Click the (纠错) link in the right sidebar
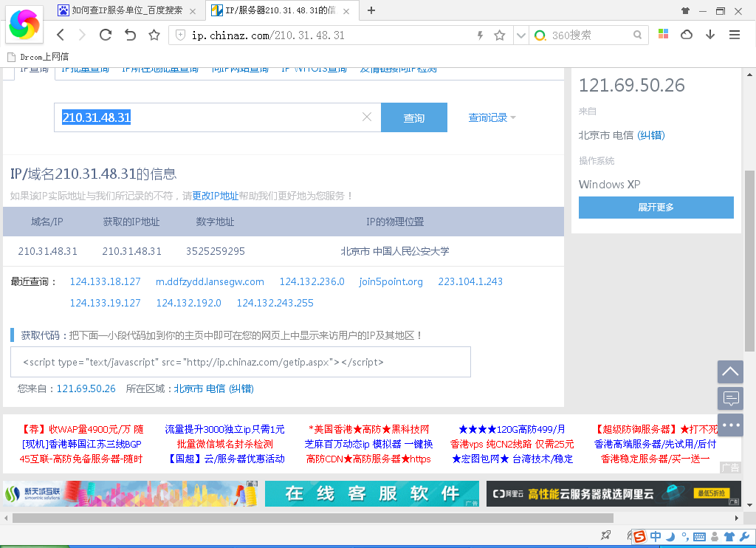The image size is (756, 548). click(651, 136)
